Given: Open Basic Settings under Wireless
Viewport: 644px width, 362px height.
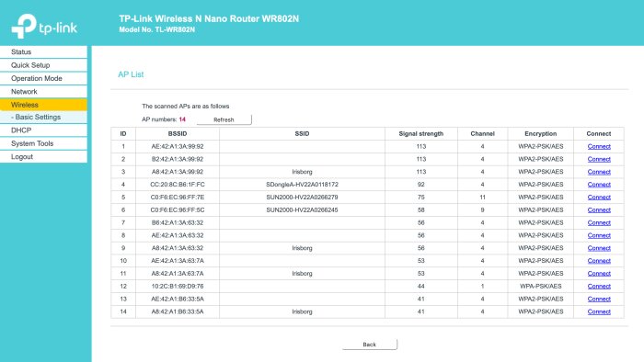Looking at the screenshot, I should coord(43,118).
